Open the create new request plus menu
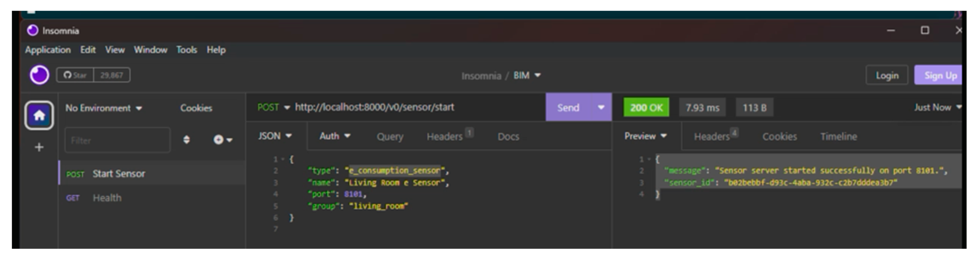The width and height of the screenshot is (980, 262). tap(222, 140)
